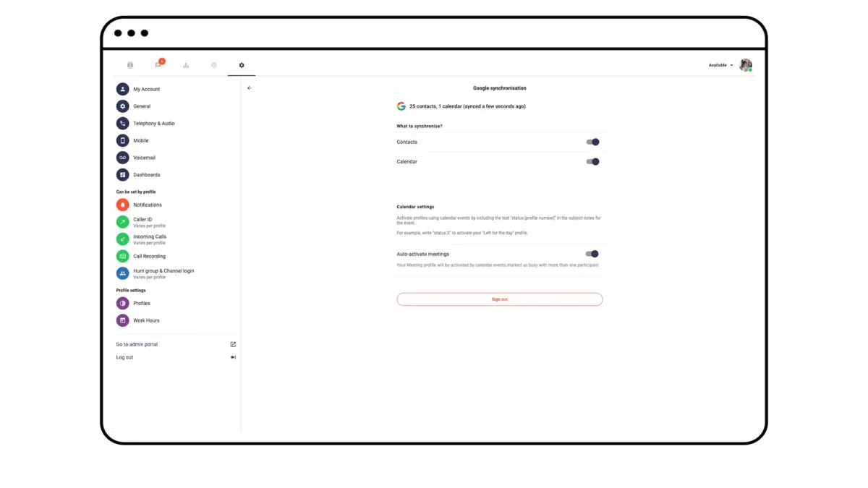Click the Google synchronisation heading
The image size is (868, 488).
(x=500, y=88)
